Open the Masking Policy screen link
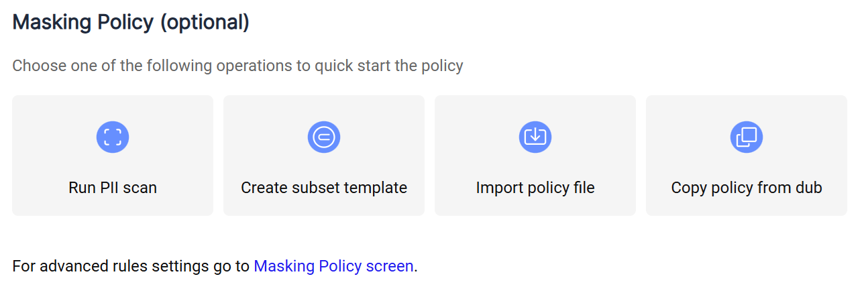 point(333,266)
